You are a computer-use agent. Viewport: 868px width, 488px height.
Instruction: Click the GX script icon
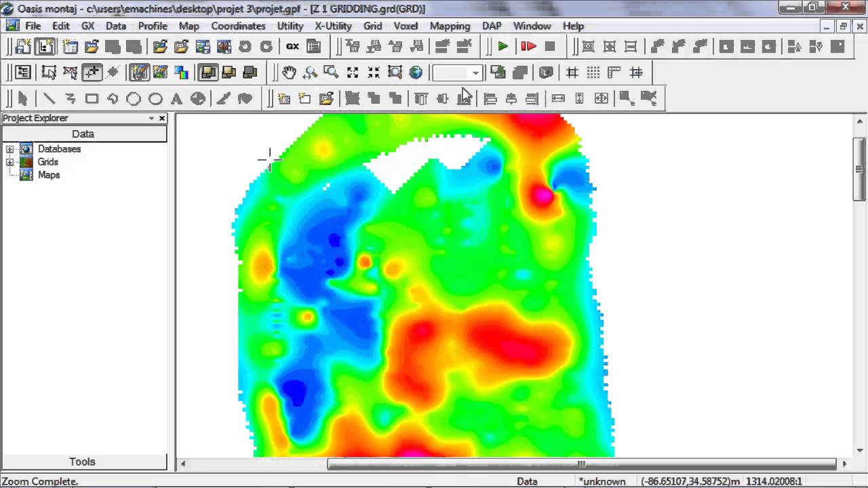[x=292, y=47]
